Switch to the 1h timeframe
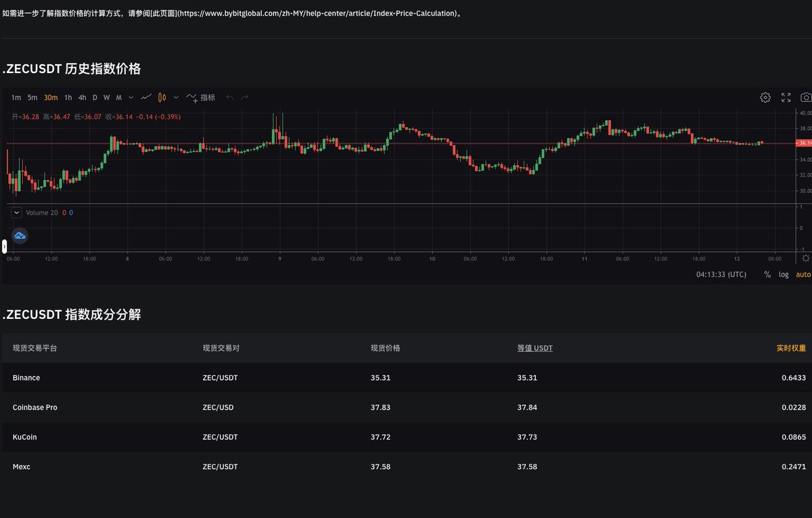 click(68, 98)
